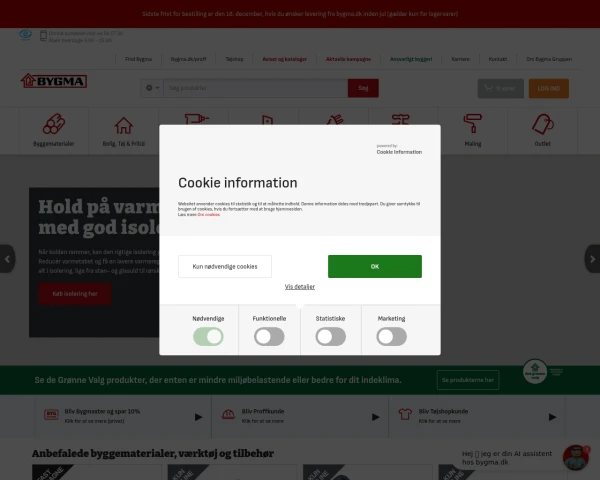Open the search settings gear dropdown
The image size is (600, 480).
coord(152,88)
